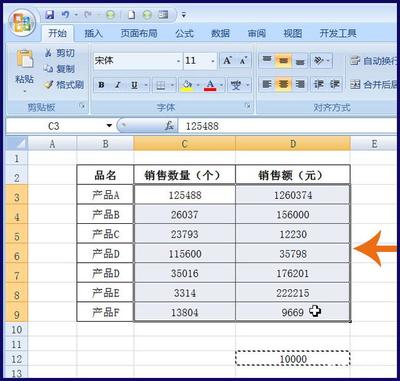Expand border style options arrow

172,86
